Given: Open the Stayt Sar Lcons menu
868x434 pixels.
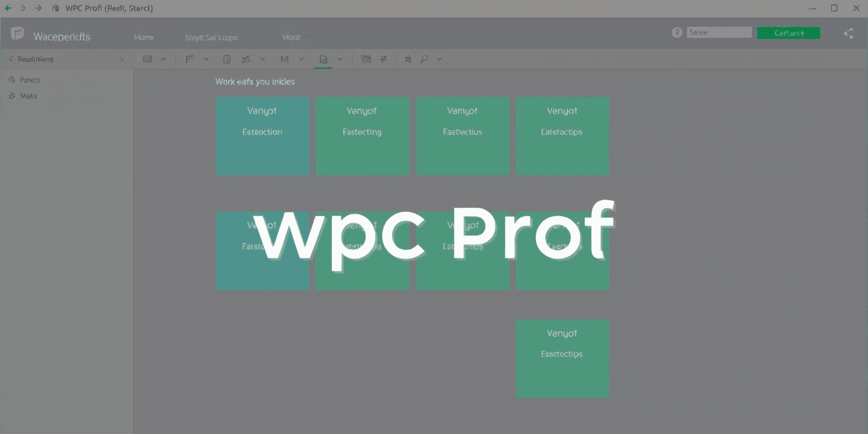Looking at the screenshot, I should coord(211,37).
